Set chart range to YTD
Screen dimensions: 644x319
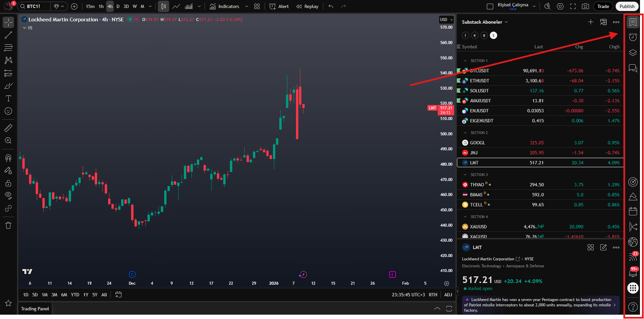pos(75,295)
